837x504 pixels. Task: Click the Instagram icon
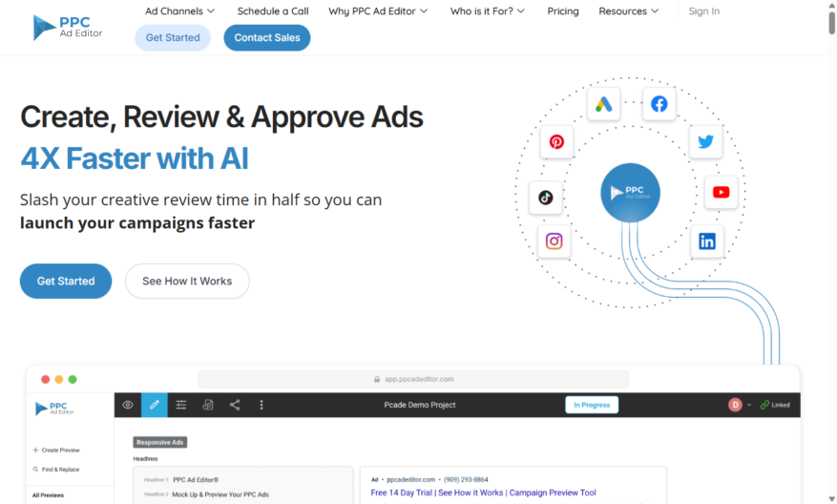pyautogui.click(x=555, y=241)
